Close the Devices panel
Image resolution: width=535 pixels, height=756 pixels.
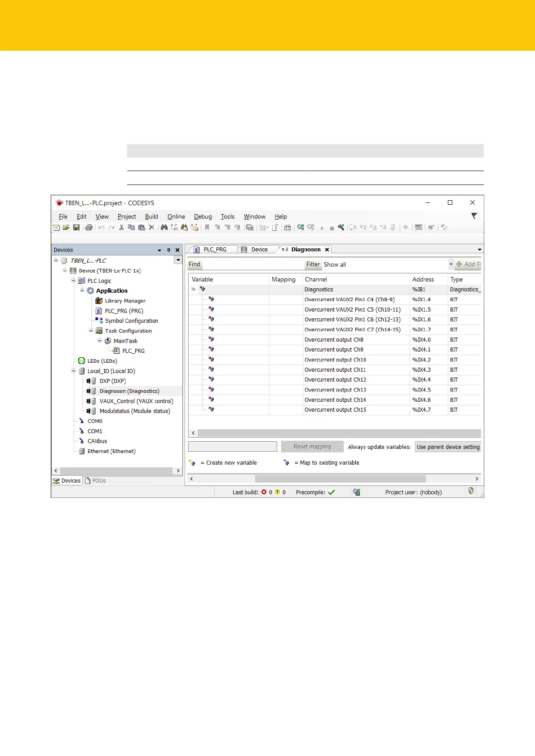[x=177, y=250]
